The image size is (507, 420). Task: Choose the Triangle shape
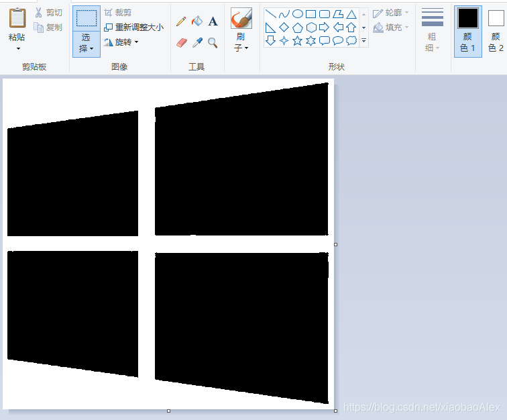[351, 14]
